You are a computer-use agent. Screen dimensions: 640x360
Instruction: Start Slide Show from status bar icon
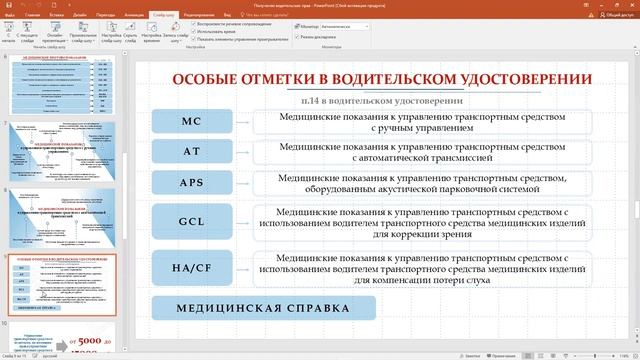pyautogui.click(x=566, y=356)
